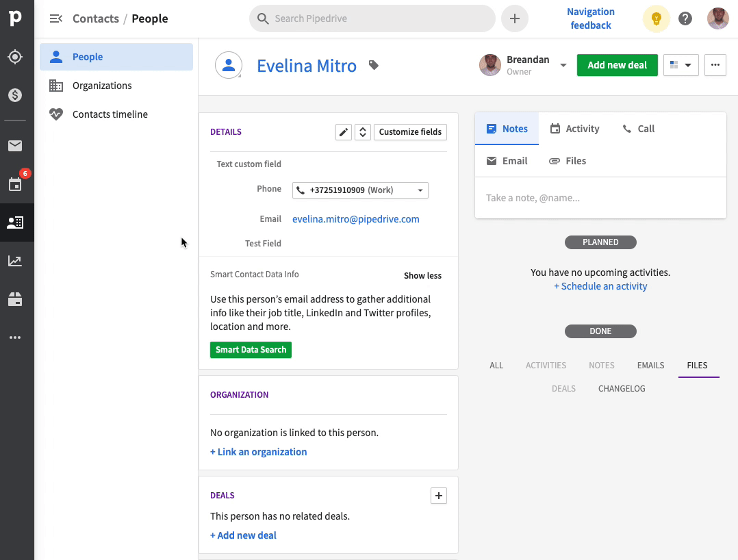Open the user profile avatar menu
738x560 pixels.
coord(718,18)
